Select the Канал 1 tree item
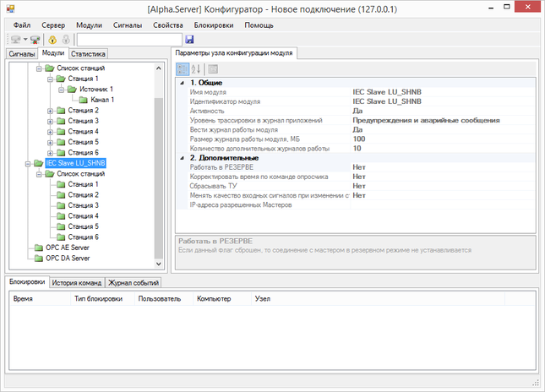Screen dimensions: 545x392 (x=102, y=100)
